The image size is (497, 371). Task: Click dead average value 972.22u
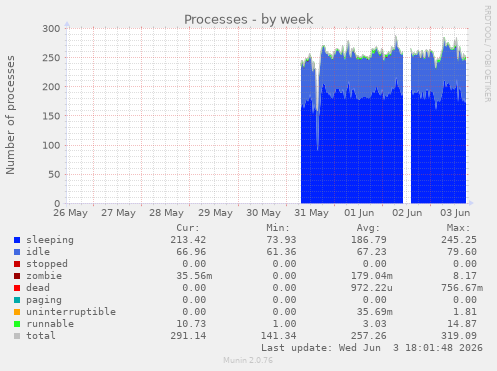(372, 288)
